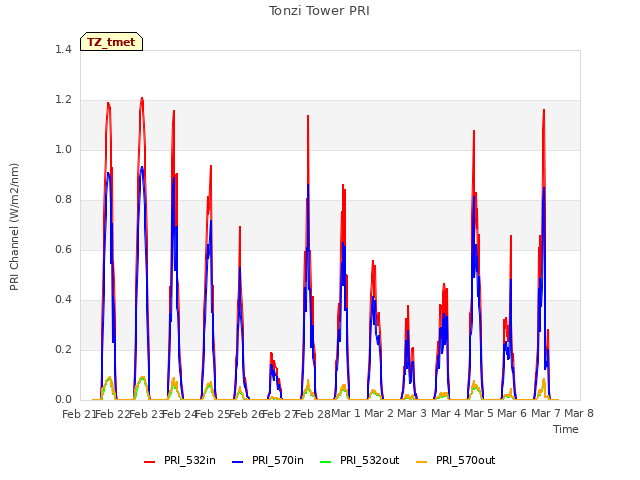Viewport: 640px width, 480px height.
Task: Click the 1.2 y-axis tick label
Action: click(63, 100)
